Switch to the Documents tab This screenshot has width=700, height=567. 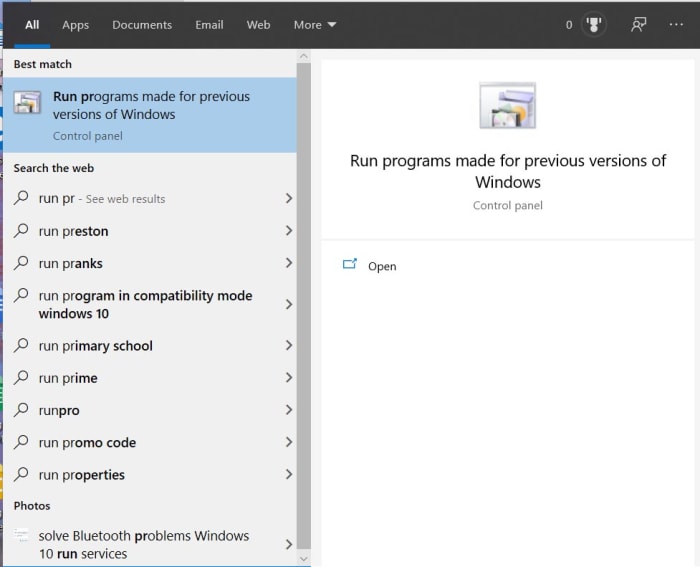coord(142,25)
